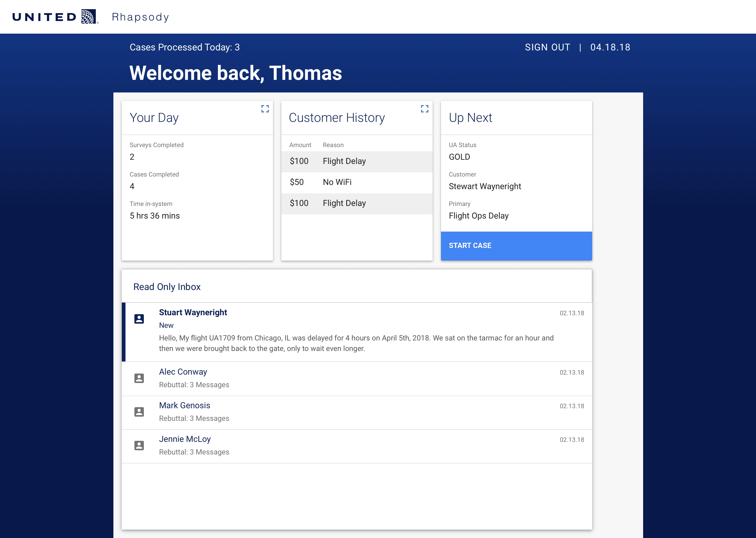Open Mark Genosis inbox entry
Image resolution: width=756 pixels, height=538 pixels.
click(184, 406)
